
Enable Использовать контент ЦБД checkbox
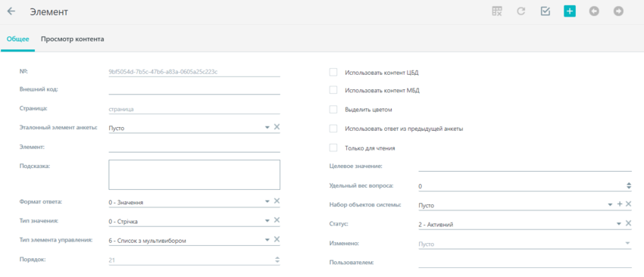tap(333, 72)
